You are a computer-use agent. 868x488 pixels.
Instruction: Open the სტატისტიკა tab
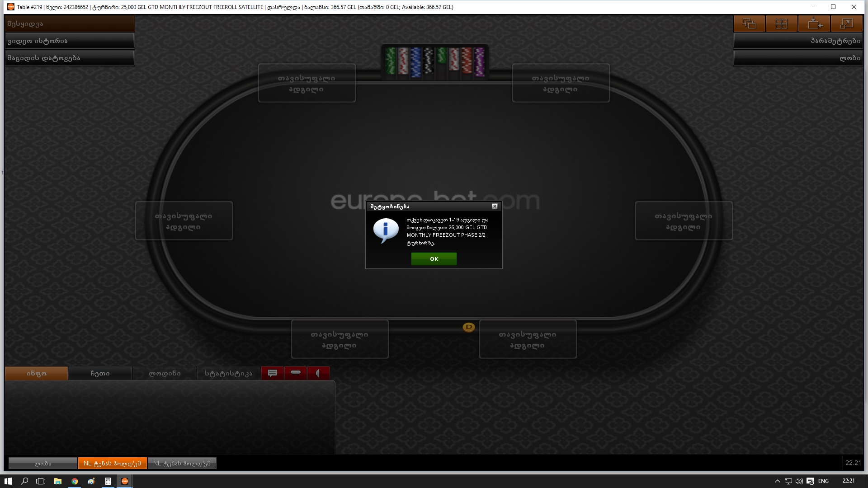point(228,374)
